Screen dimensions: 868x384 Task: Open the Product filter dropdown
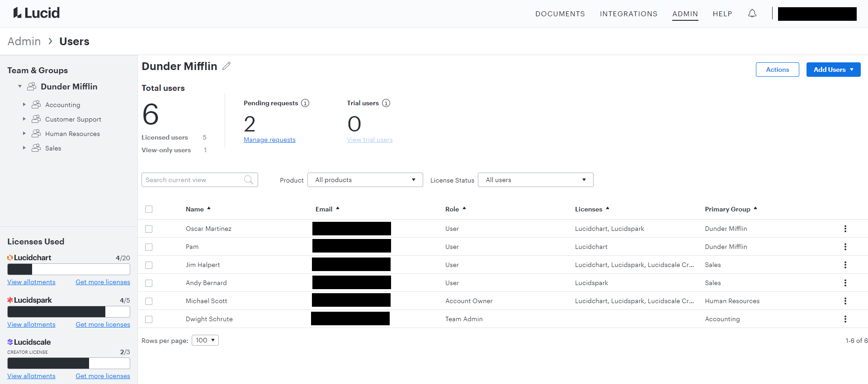(x=365, y=180)
